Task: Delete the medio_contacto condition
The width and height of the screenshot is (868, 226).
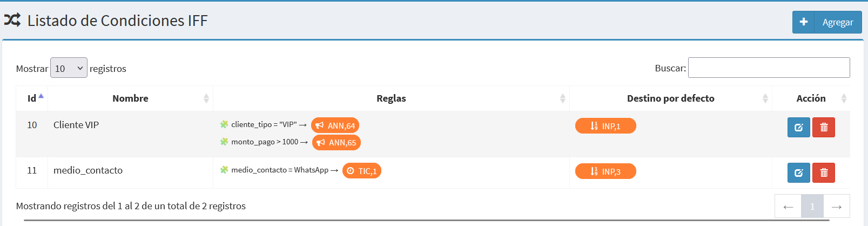Action: (x=824, y=173)
